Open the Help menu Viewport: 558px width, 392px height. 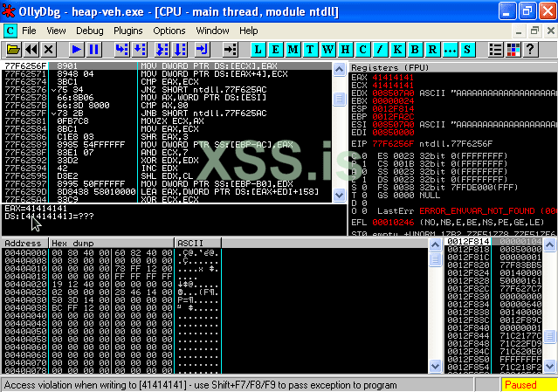pyautogui.click(x=248, y=31)
